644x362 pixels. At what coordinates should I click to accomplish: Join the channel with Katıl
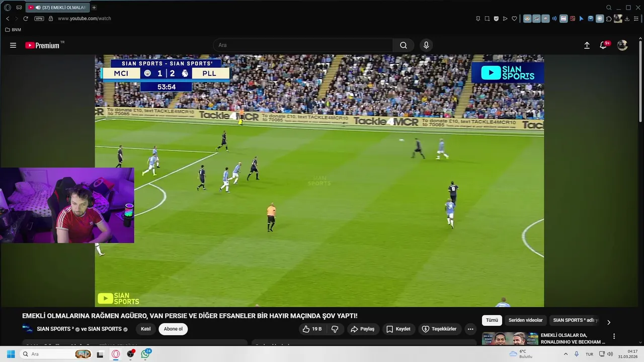click(x=145, y=329)
